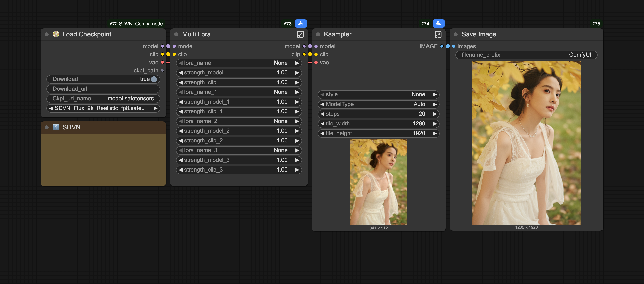
Task: Collapse the Save Image node via its dot
Action: [456, 34]
